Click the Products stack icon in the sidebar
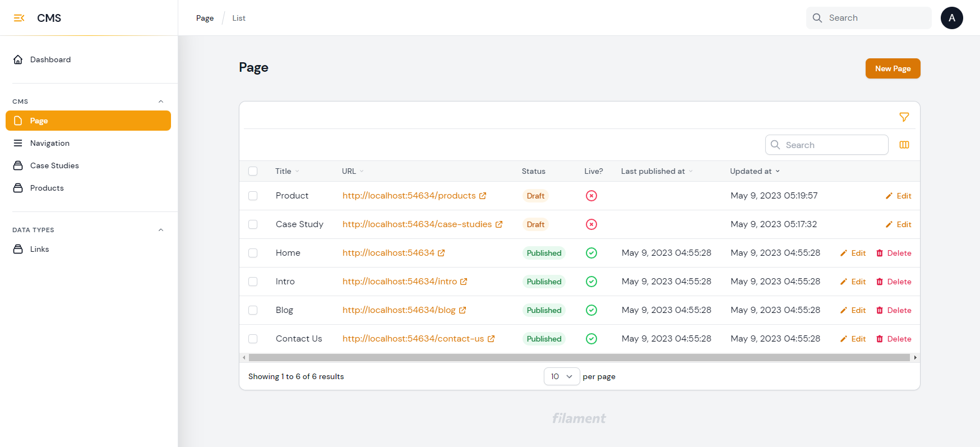Screen dimensions: 980x447 (18, 188)
